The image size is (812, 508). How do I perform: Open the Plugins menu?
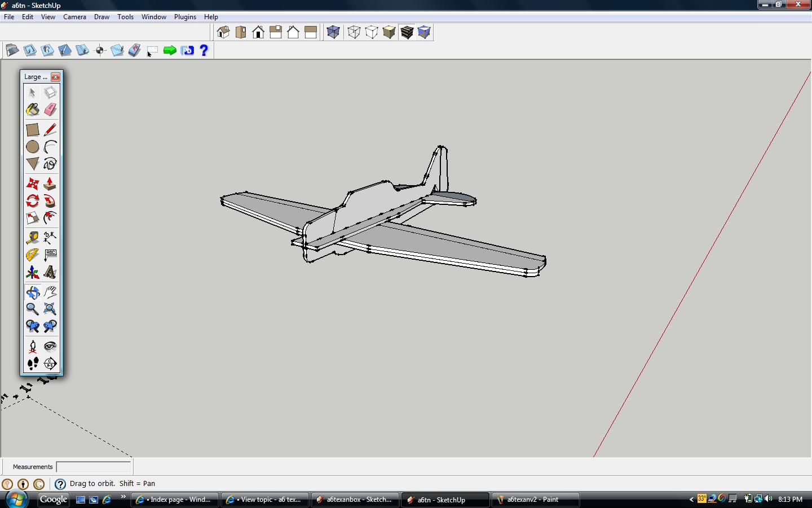[185, 17]
